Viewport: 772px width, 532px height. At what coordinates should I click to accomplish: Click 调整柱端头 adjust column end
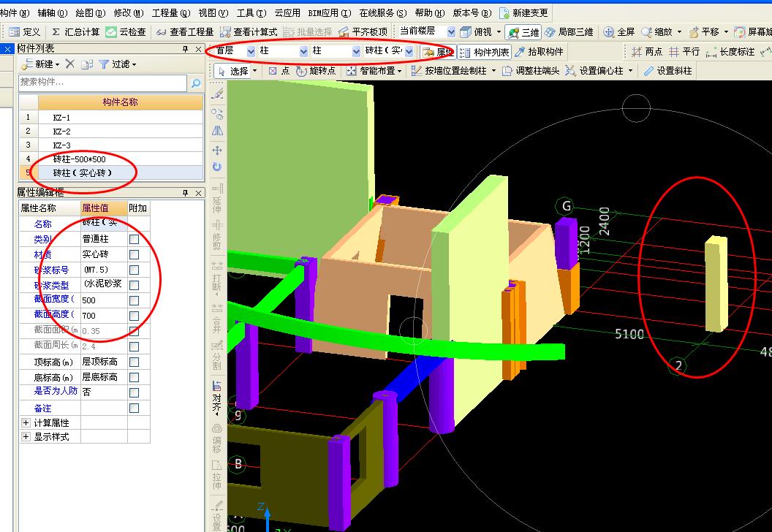tap(530, 71)
